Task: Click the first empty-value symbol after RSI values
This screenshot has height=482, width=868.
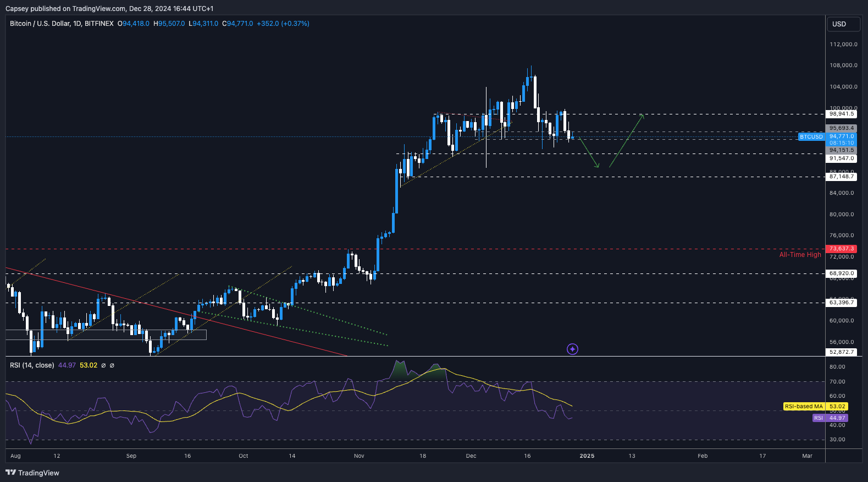Action: point(103,365)
